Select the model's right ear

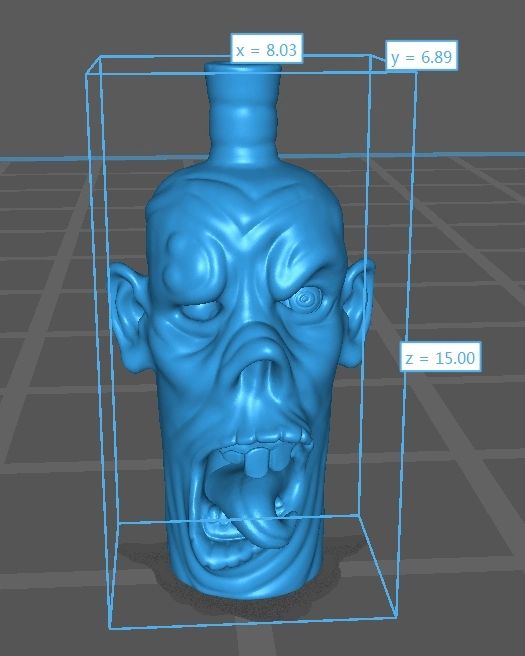click(x=358, y=312)
